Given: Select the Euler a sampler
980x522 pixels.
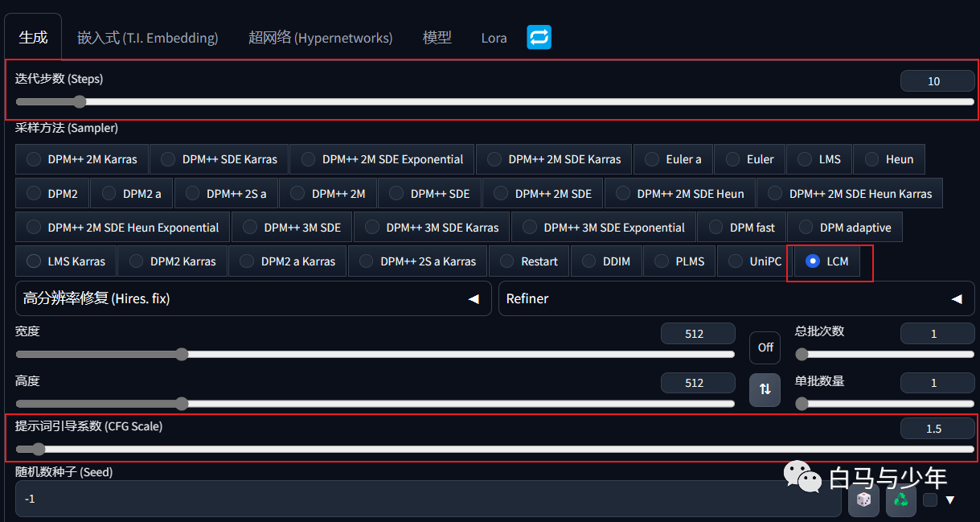Looking at the screenshot, I should (x=674, y=159).
